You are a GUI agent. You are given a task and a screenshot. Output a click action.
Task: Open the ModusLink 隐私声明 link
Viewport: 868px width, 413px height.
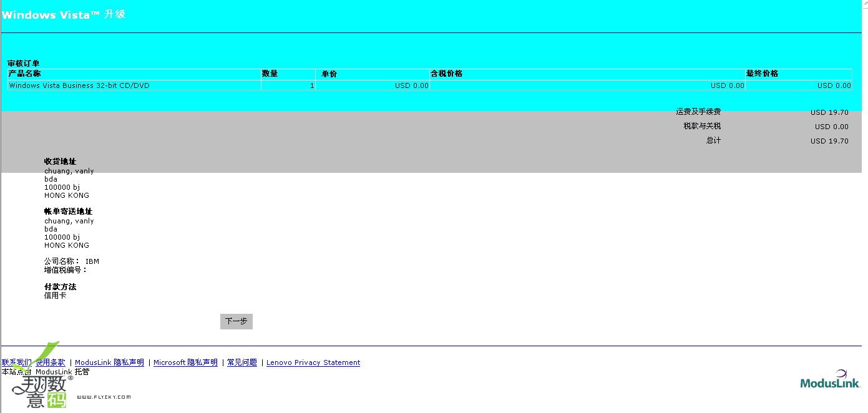pos(109,362)
